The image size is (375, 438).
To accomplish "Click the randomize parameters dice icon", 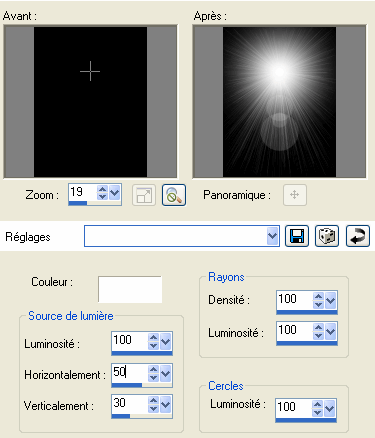I will coord(327,236).
